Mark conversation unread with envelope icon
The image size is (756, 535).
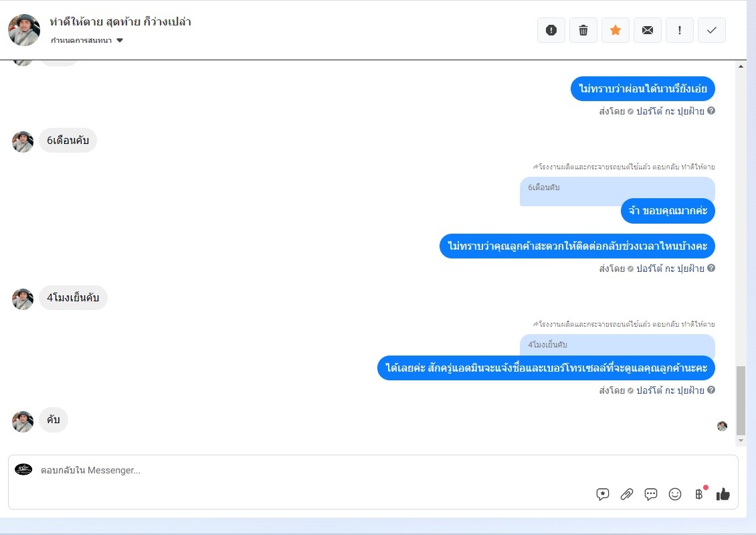(648, 30)
